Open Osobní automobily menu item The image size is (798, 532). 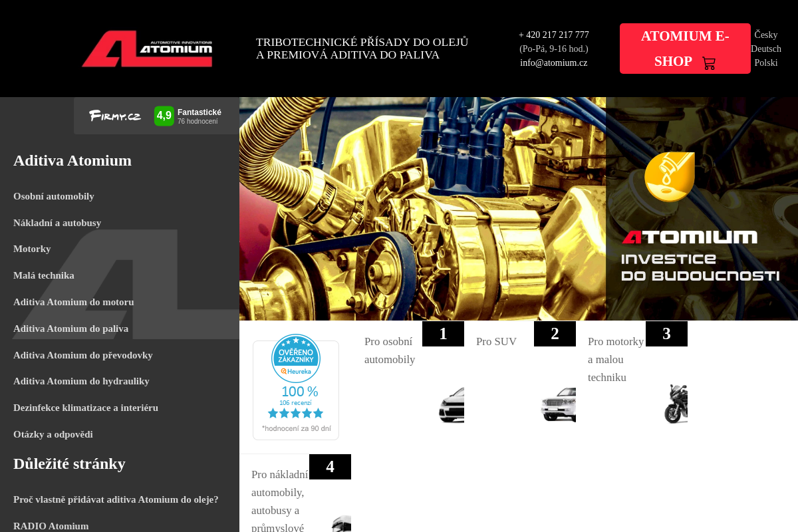[x=54, y=196]
